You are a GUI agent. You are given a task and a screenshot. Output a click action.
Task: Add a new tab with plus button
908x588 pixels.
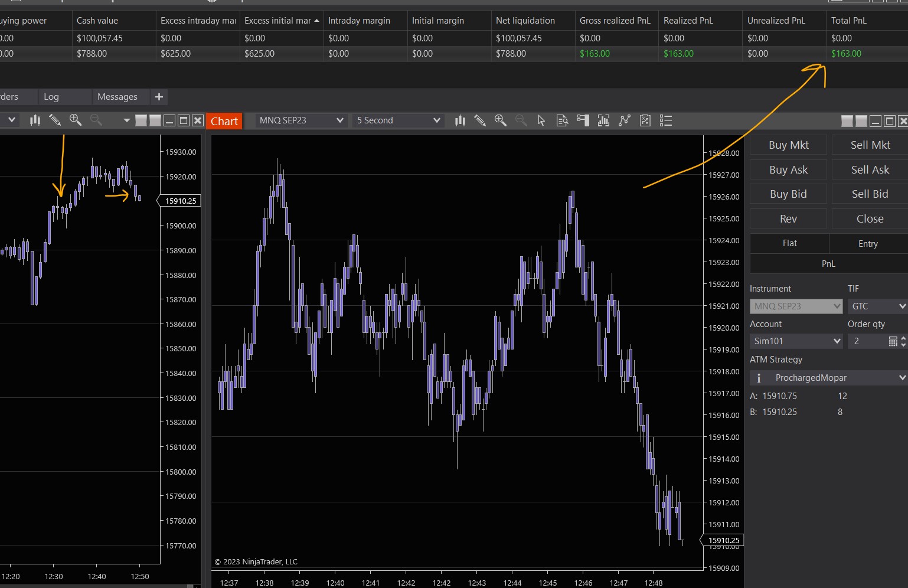(x=159, y=97)
